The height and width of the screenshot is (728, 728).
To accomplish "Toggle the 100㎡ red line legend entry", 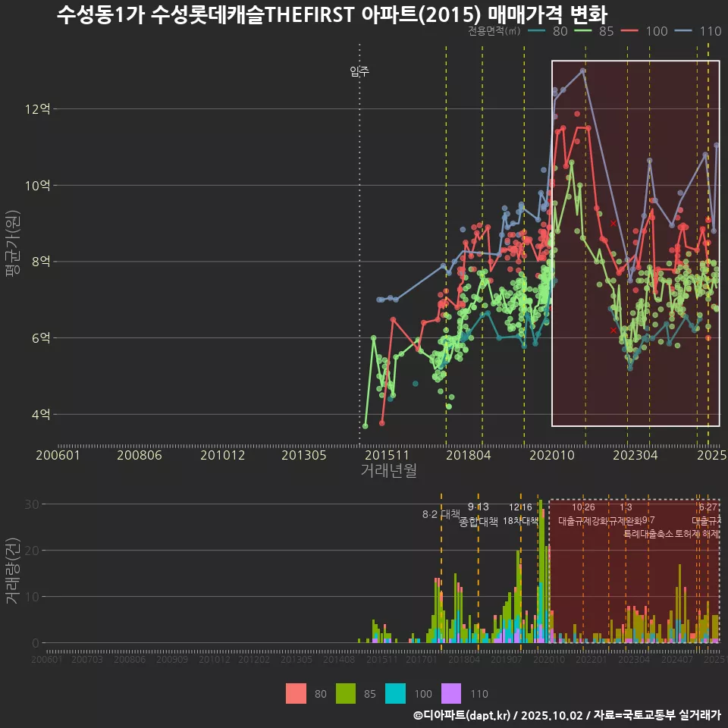I will tap(644, 31).
